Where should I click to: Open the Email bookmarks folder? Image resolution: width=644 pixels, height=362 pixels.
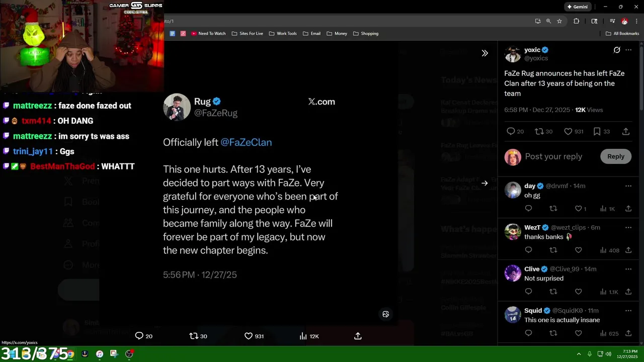coord(311,34)
